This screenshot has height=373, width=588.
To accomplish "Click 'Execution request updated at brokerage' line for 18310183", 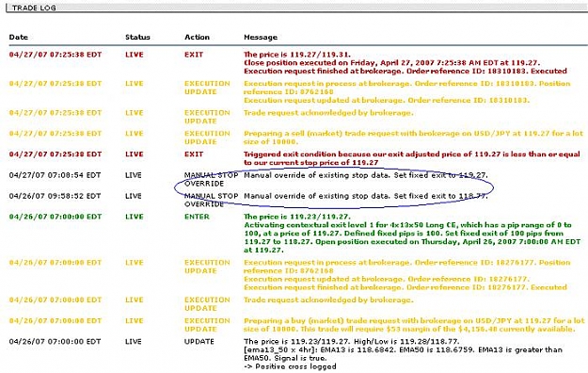I will (x=387, y=100).
